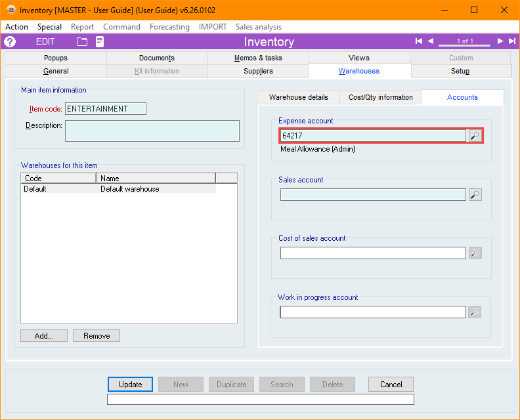This screenshot has width=520, height=420.
Task: Select the Accounts sub-tab
Action: (462, 97)
